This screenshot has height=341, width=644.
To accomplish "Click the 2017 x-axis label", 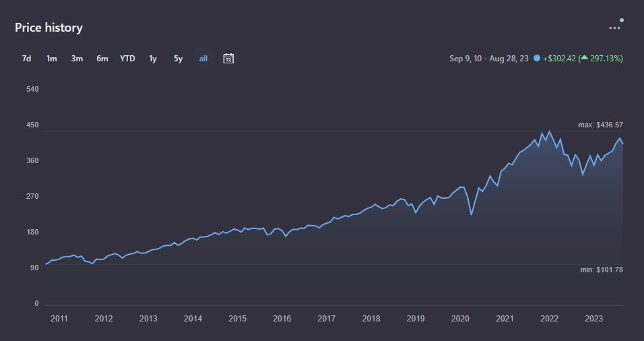I will coord(327,319).
